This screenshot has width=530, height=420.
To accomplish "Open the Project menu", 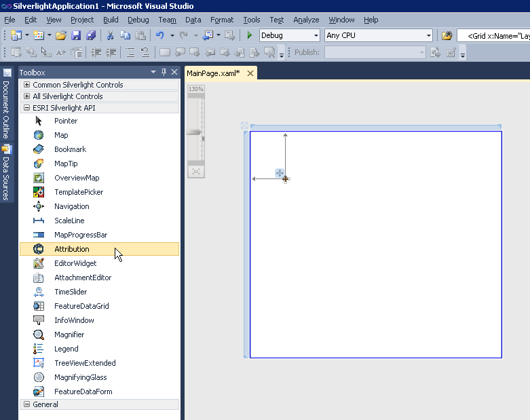I will point(82,20).
